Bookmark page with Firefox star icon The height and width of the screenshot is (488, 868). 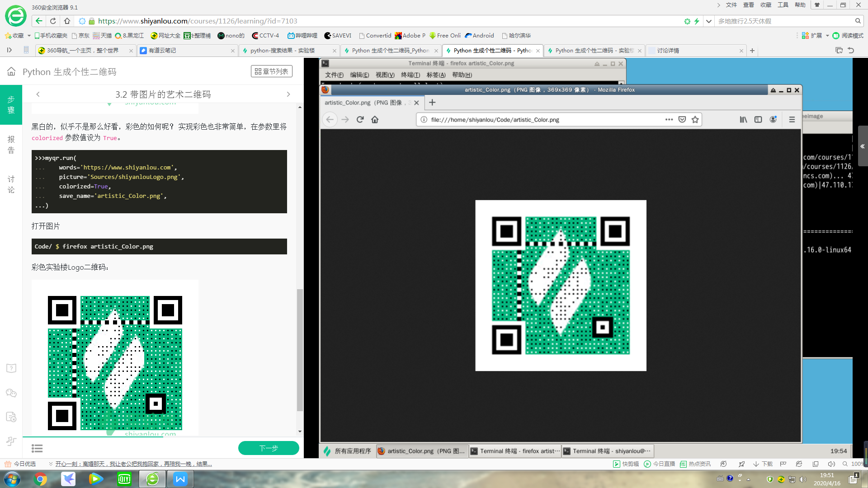pos(695,120)
